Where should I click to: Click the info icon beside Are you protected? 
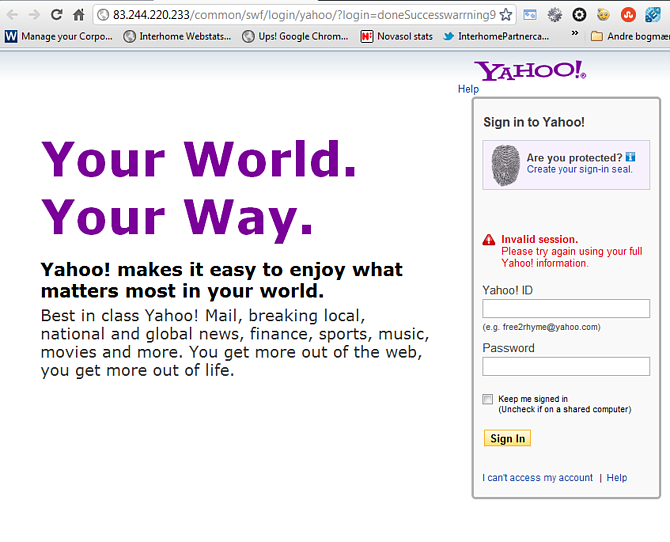pos(630,157)
